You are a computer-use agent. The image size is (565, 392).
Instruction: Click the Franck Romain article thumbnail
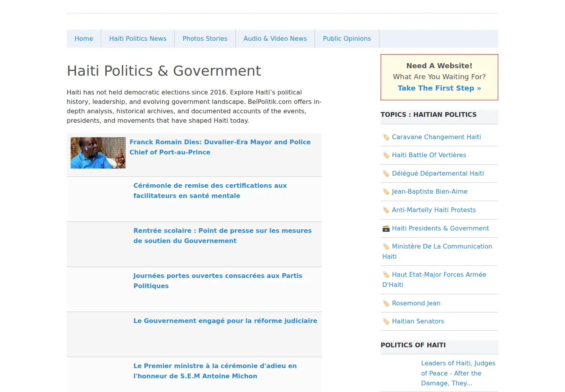tap(98, 153)
